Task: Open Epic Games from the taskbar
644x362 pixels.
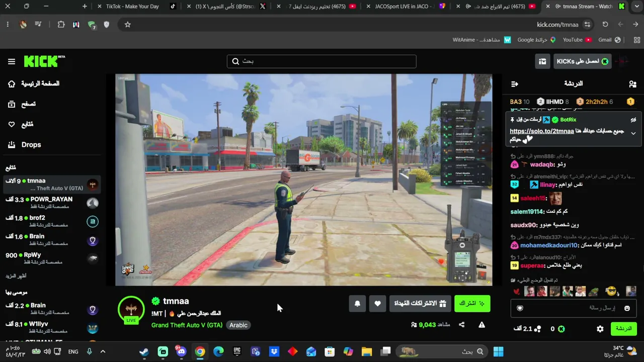Action: (x=237, y=351)
